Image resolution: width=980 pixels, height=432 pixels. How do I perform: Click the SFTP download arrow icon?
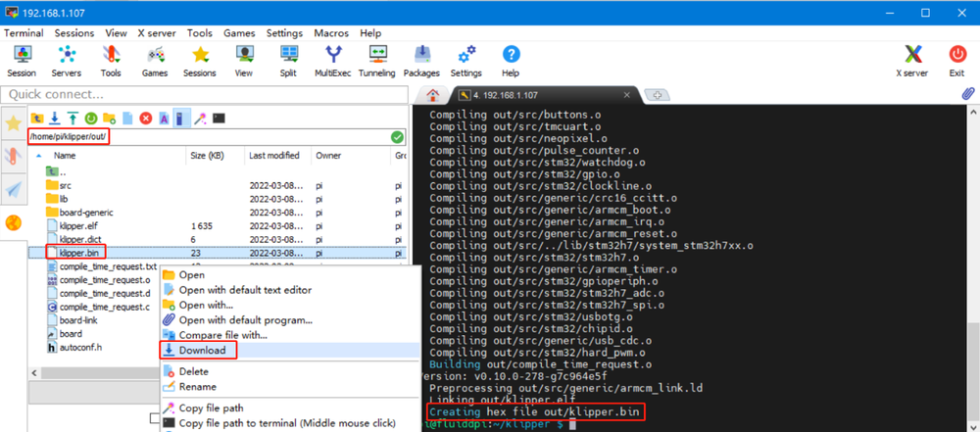click(55, 119)
